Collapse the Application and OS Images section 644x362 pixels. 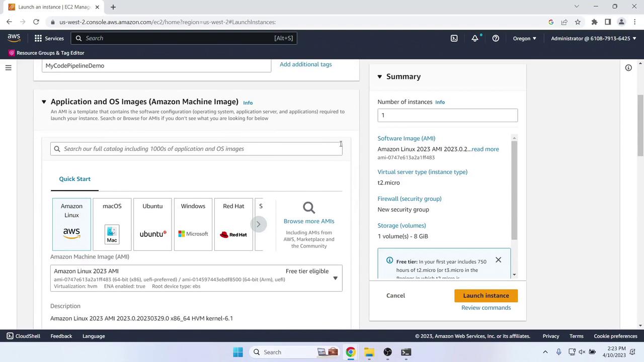pos(44,102)
